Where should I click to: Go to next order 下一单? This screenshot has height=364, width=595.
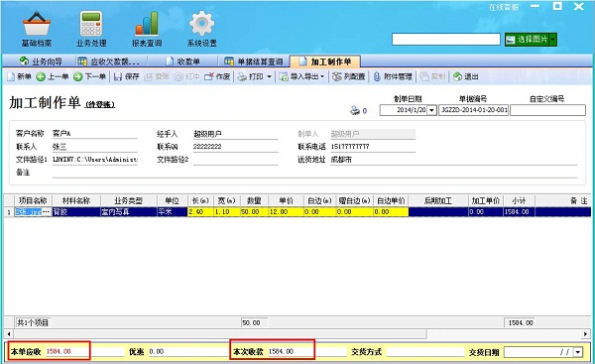click(89, 76)
